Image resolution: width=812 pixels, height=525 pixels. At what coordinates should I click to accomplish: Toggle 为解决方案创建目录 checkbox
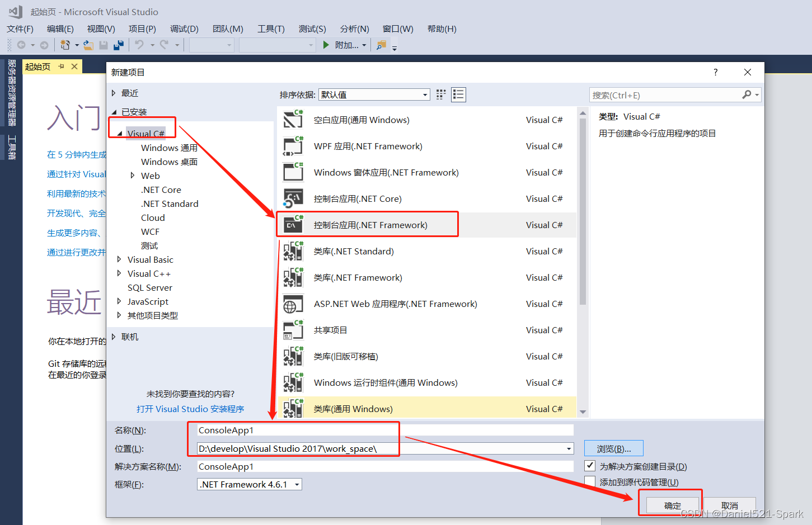[590, 466]
